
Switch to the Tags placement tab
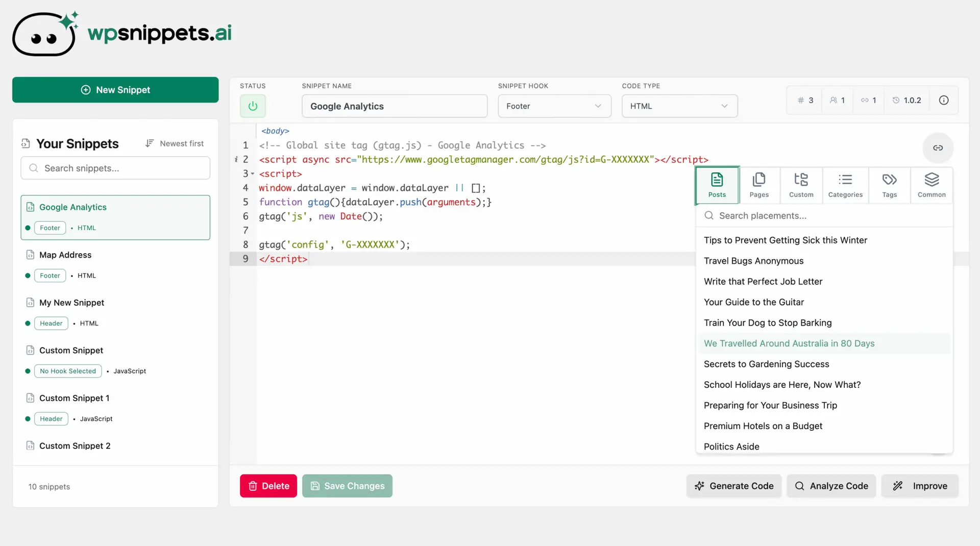click(x=889, y=185)
